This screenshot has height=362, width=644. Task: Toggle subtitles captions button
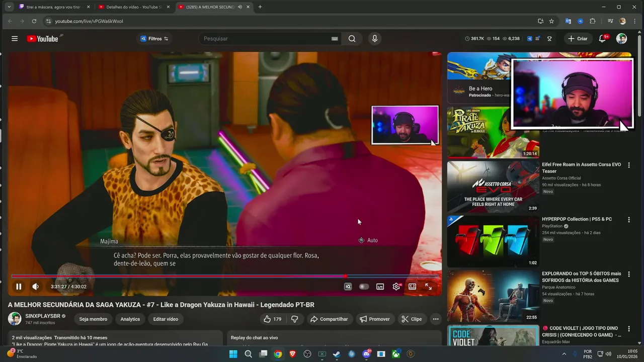(380, 287)
